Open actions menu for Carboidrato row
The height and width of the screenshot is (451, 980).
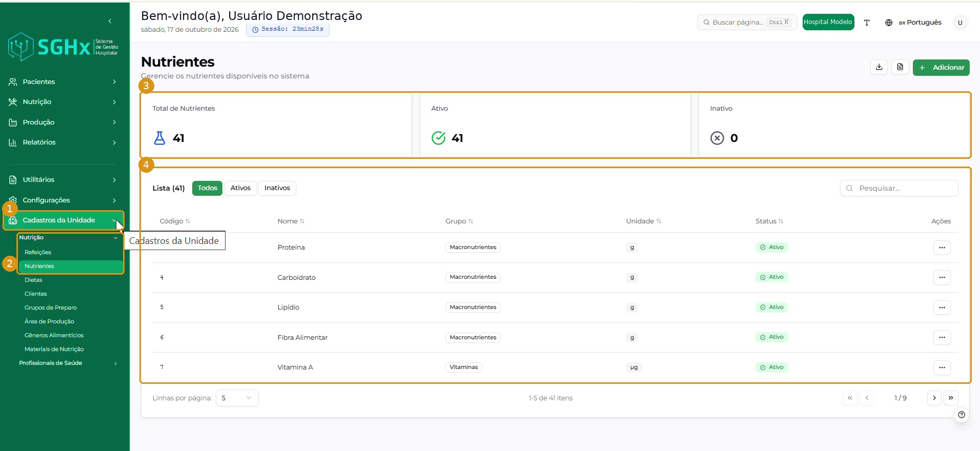click(x=942, y=277)
